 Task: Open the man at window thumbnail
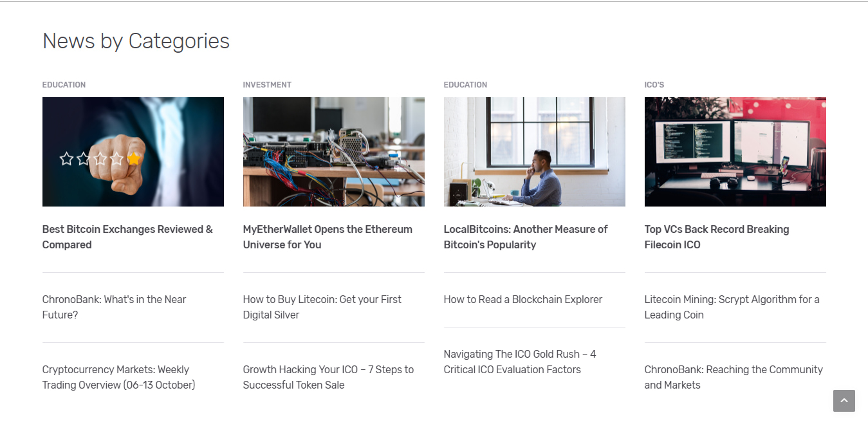point(534,152)
